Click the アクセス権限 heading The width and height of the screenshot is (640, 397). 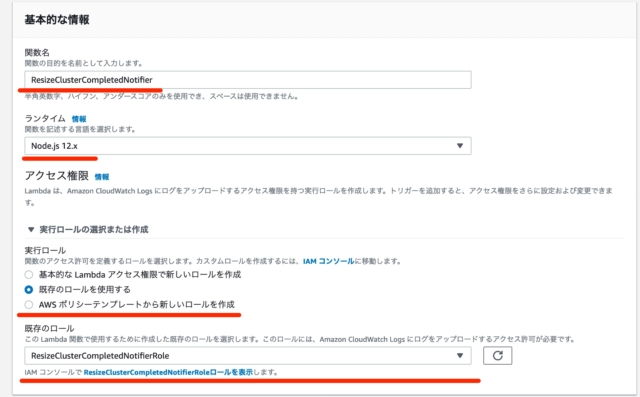pos(56,175)
